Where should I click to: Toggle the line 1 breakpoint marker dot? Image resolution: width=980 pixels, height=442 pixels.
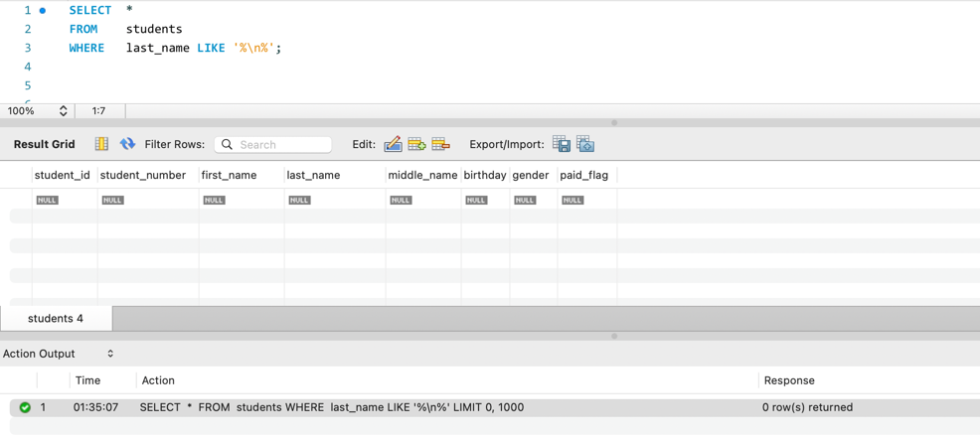point(43,11)
